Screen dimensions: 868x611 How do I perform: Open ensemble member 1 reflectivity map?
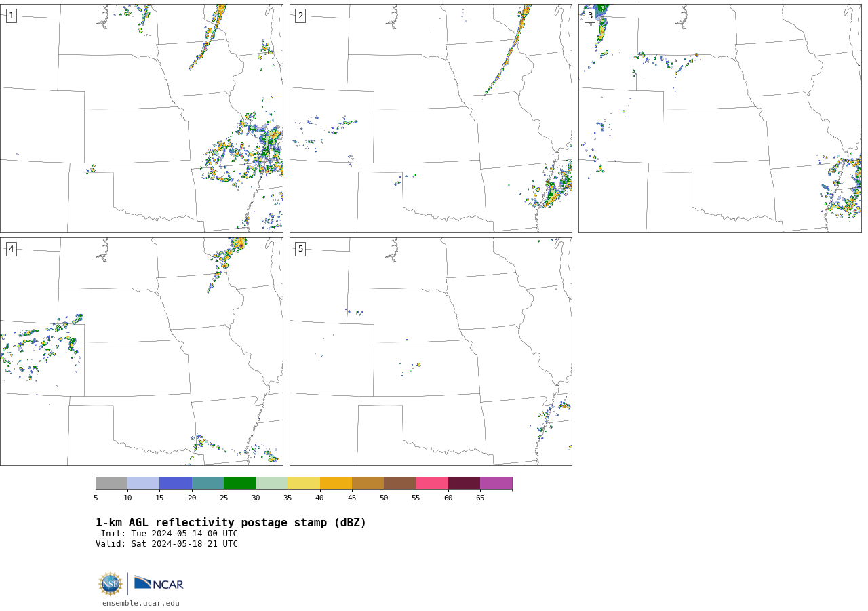(141, 118)
